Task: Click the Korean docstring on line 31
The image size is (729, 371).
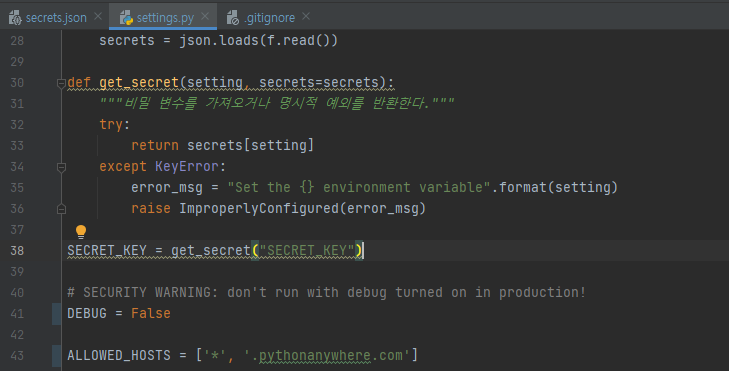Action: [x=277, y=103]
